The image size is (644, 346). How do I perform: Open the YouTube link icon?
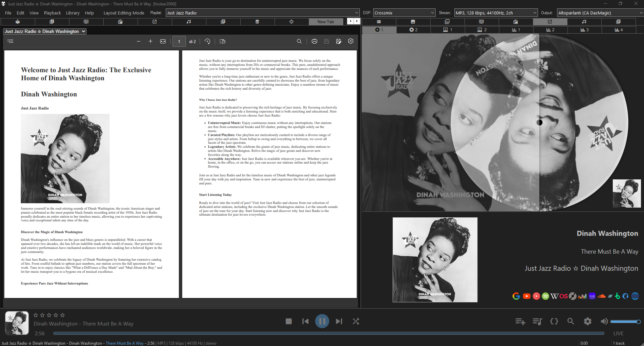(x=527, y=296)
